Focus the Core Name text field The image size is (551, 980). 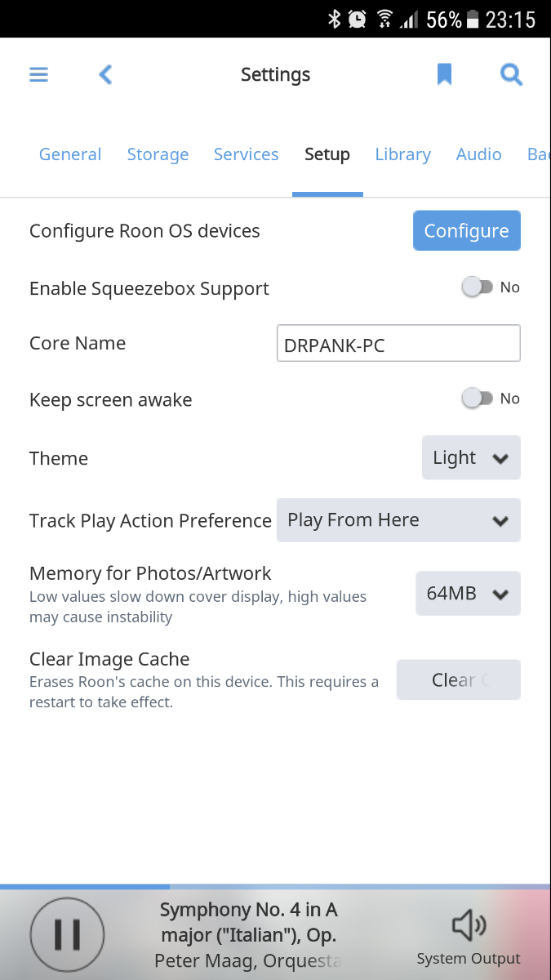click(x=398, y=344)
